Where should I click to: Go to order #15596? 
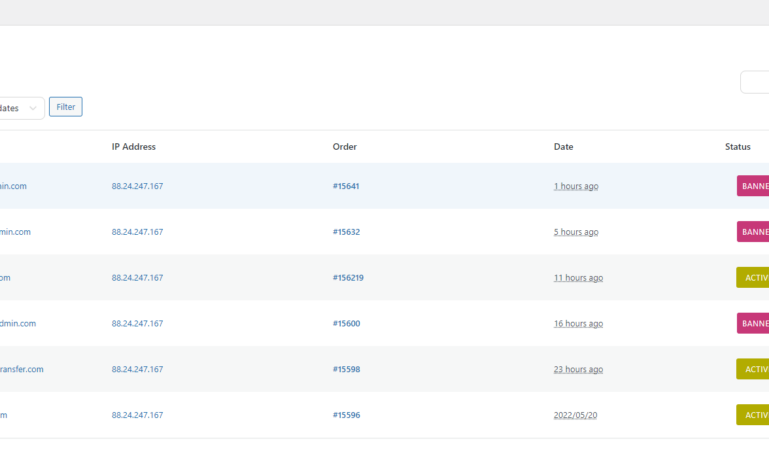coord(346,415)
